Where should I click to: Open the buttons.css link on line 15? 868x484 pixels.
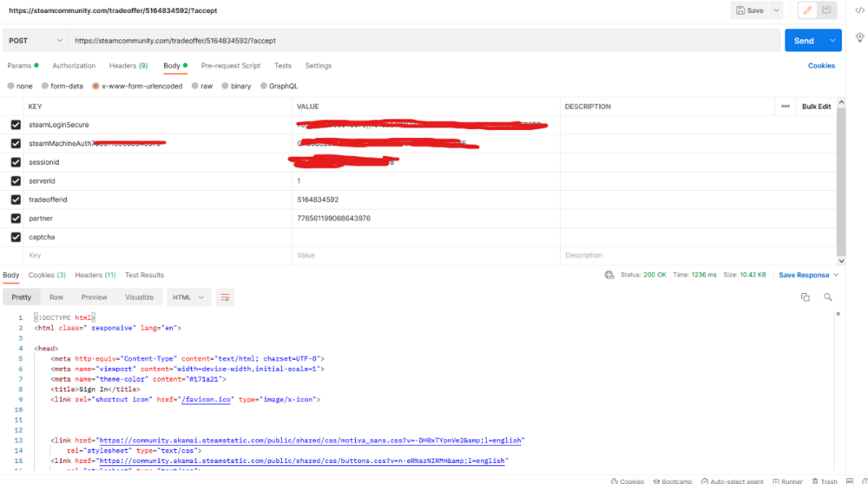click(302, 461)
